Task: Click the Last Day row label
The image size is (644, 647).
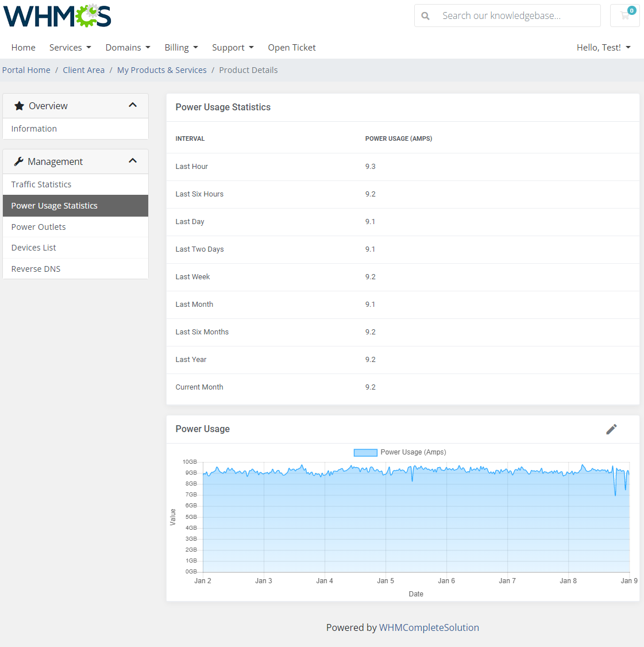Action: click(x=190, y=222)
